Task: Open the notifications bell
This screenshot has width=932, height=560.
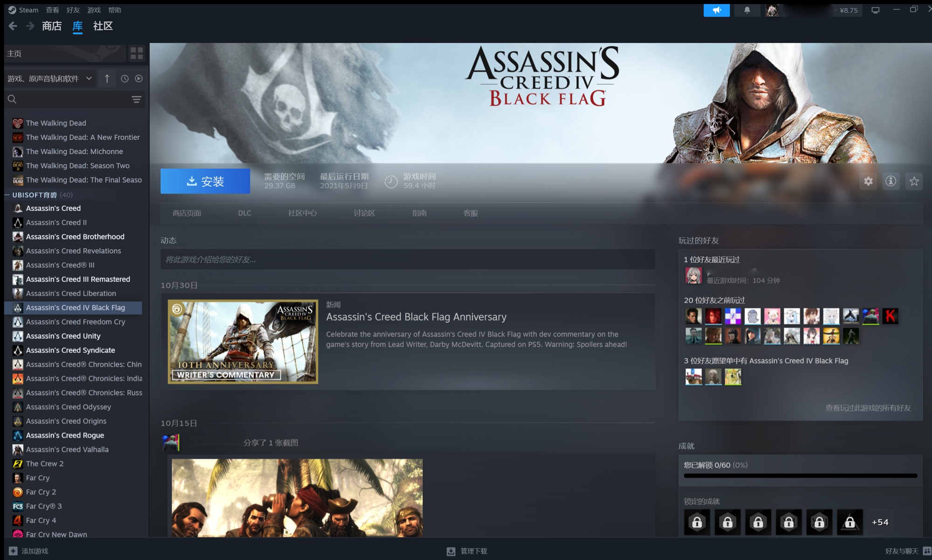Action: (x=747, y=10)
